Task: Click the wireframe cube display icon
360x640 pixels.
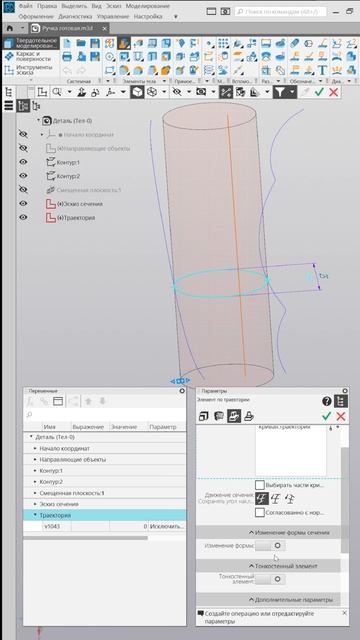Action: tap(152, 92)
